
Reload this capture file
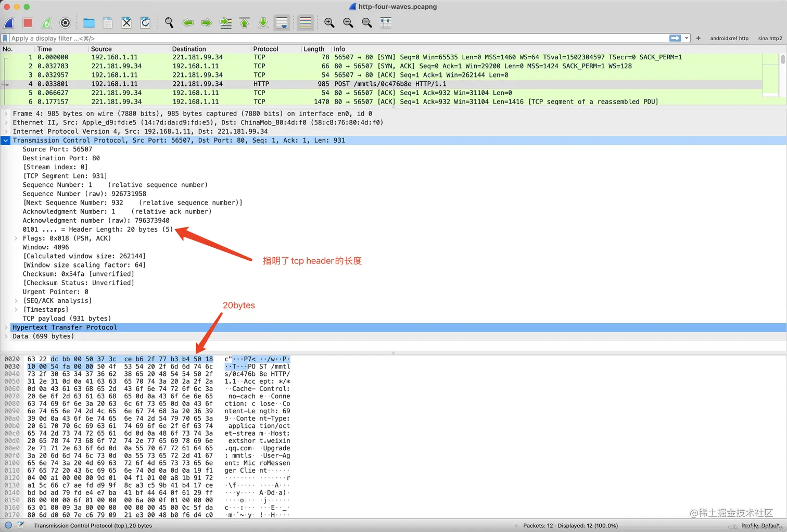tap(145, 23)
